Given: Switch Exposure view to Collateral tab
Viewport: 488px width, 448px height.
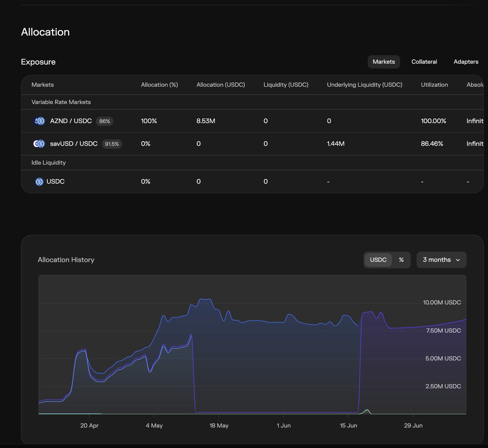Looking at the screenshot, I should 424,62.
